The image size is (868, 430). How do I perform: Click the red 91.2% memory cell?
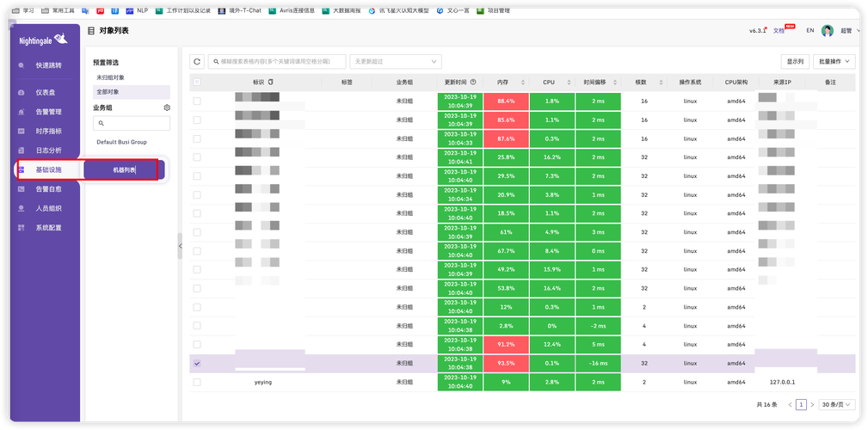(x=506, y=345)
